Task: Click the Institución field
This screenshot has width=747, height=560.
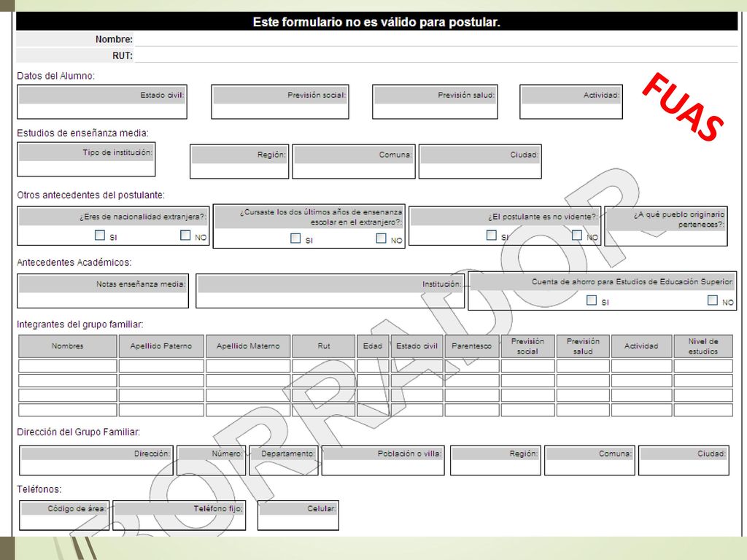Action: tap(330, 291)
